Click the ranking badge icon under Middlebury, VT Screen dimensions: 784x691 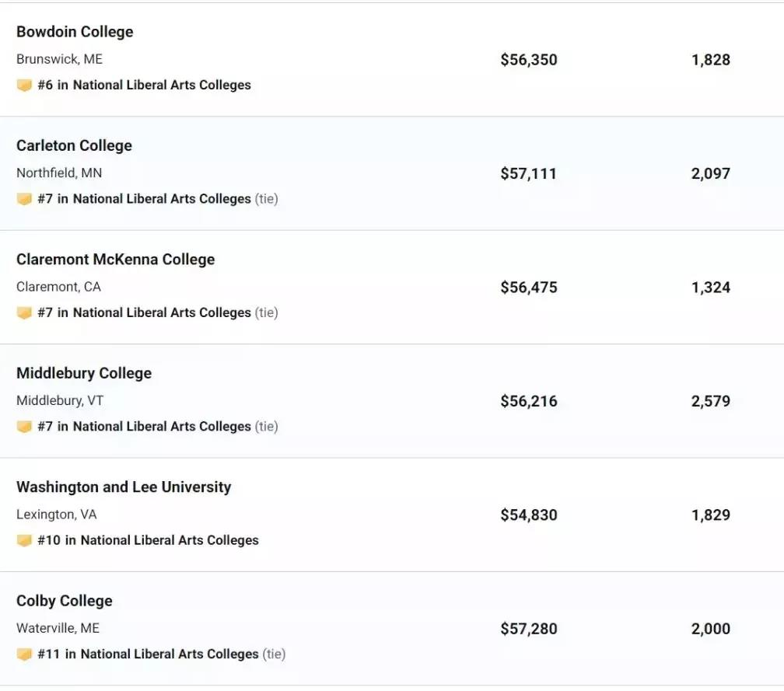pyautogui.click(x=24, y=428)
